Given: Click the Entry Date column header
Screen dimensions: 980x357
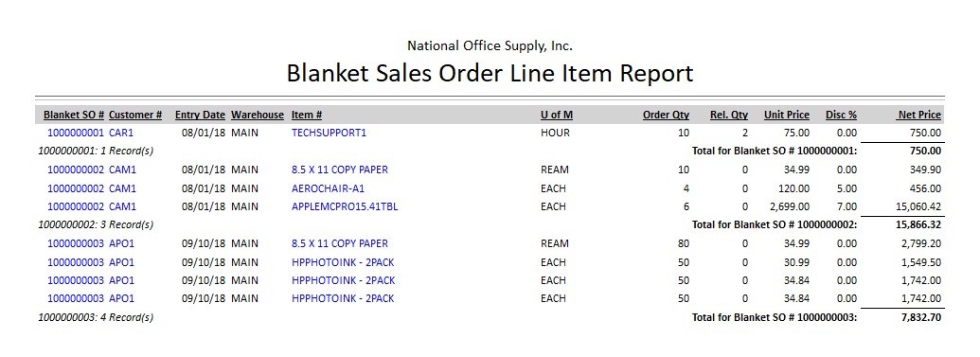Looking at the screenshot, I should (200, 115).
